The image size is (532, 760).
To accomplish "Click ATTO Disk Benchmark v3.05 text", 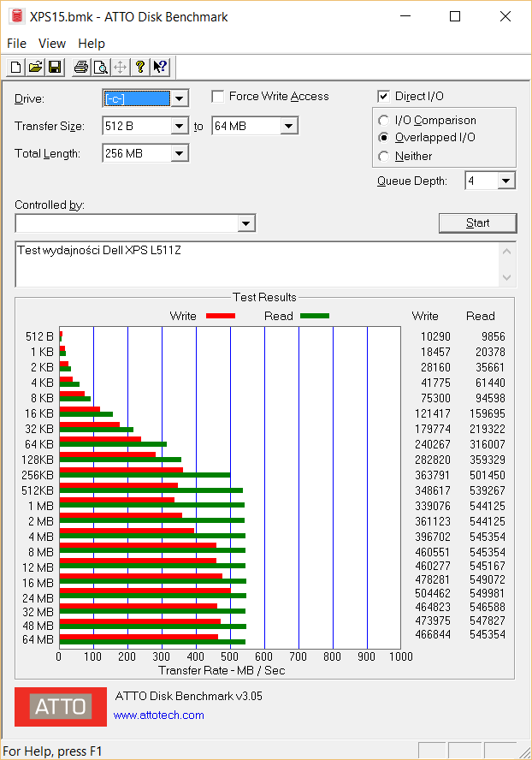I will pyautogui.click(x=188, y=696).
